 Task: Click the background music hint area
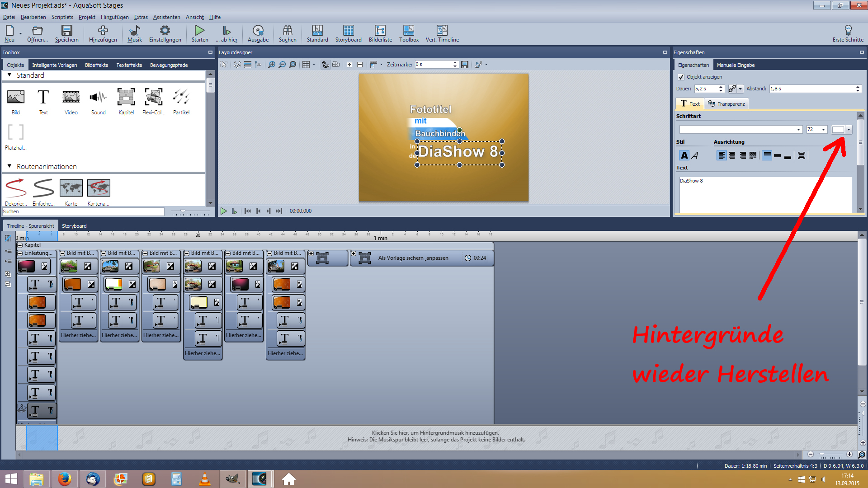click(436, 436)
